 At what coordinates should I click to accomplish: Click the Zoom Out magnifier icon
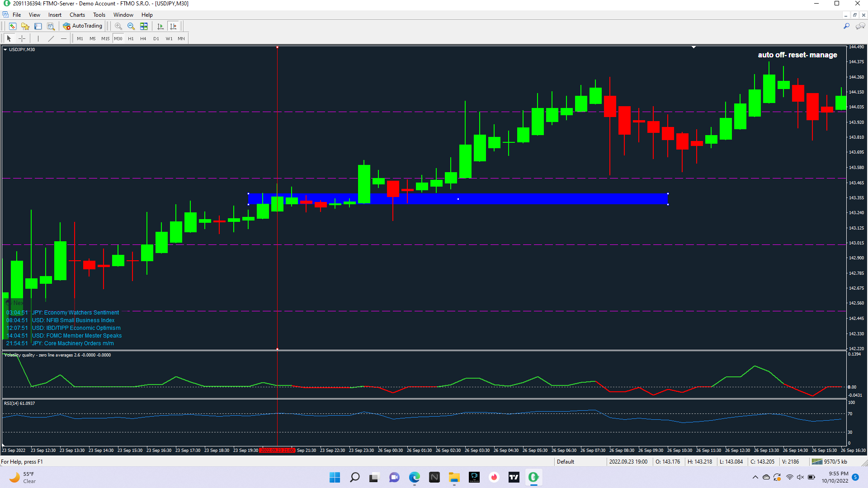131,26
